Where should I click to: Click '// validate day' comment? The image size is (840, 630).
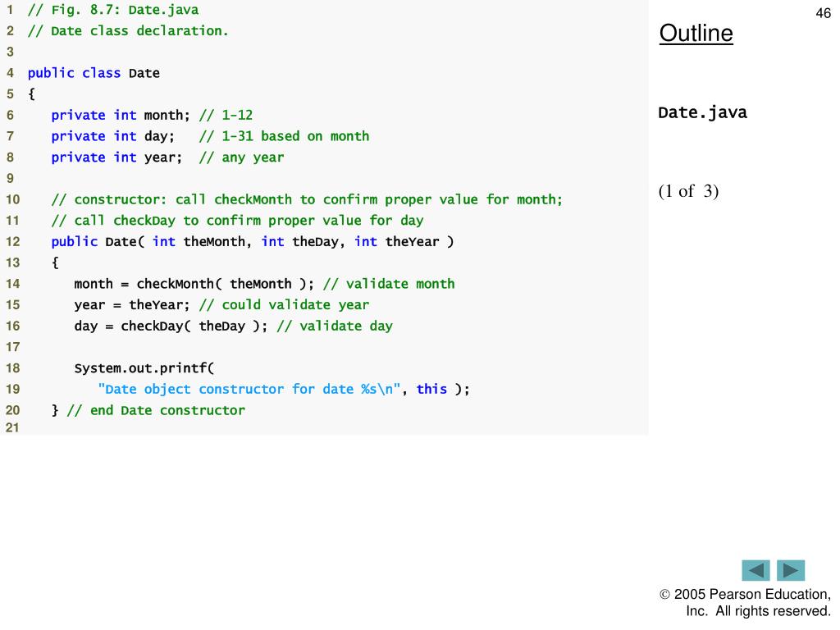(335, 326)
